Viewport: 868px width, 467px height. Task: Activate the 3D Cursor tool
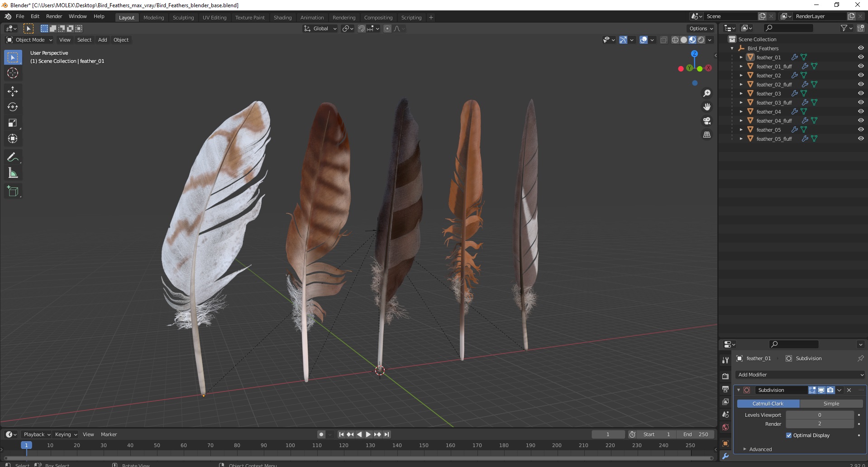click(13, 73)
